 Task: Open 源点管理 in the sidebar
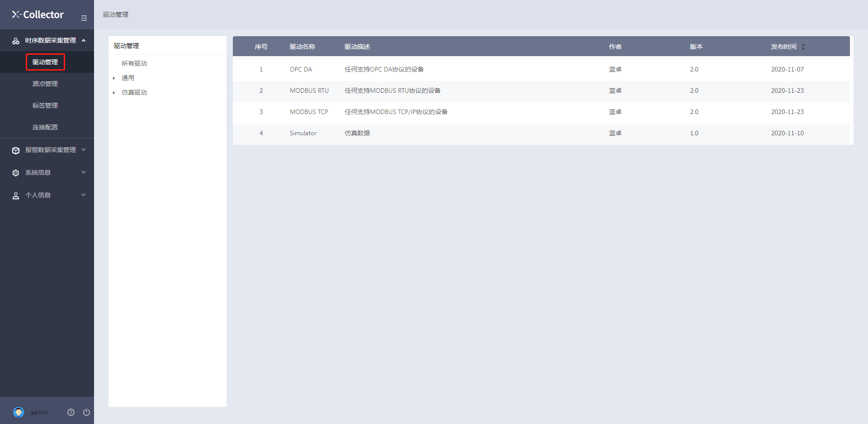[x=45, y=84]
